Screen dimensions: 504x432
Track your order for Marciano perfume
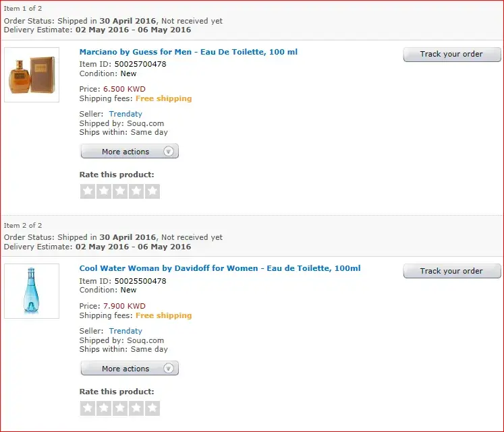coord(452,54)
